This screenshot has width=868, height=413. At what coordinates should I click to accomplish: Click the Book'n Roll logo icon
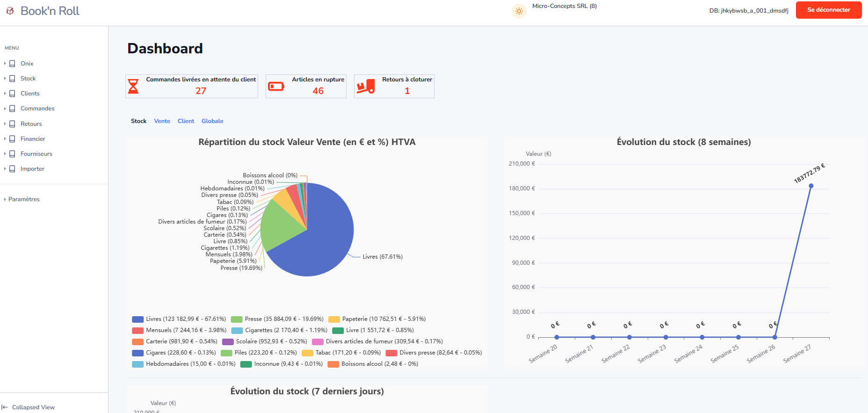pyautogui.click(x=10, y=11)
